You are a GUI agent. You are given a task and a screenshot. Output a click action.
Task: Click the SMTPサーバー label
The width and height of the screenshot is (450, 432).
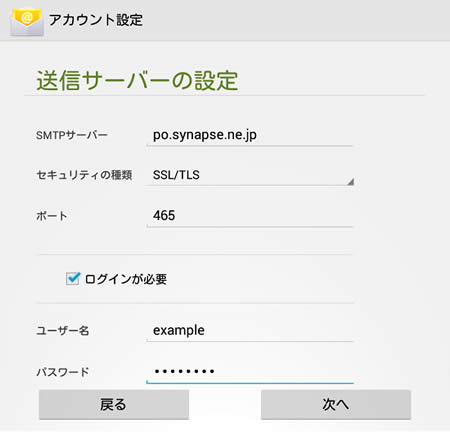pyautogui.click(x=72, y=135)
